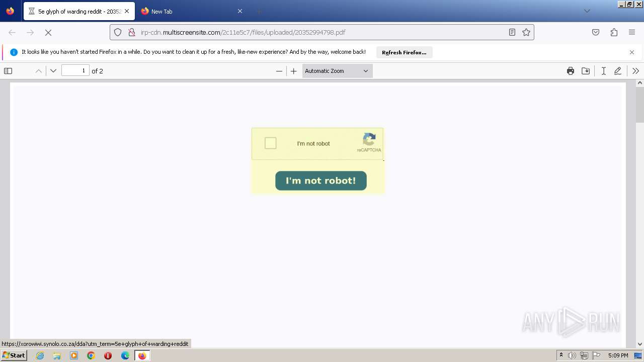This screenshot has width=644, height=362.
Task: Switch to the New Tab tab
Action: coord(191,11)
